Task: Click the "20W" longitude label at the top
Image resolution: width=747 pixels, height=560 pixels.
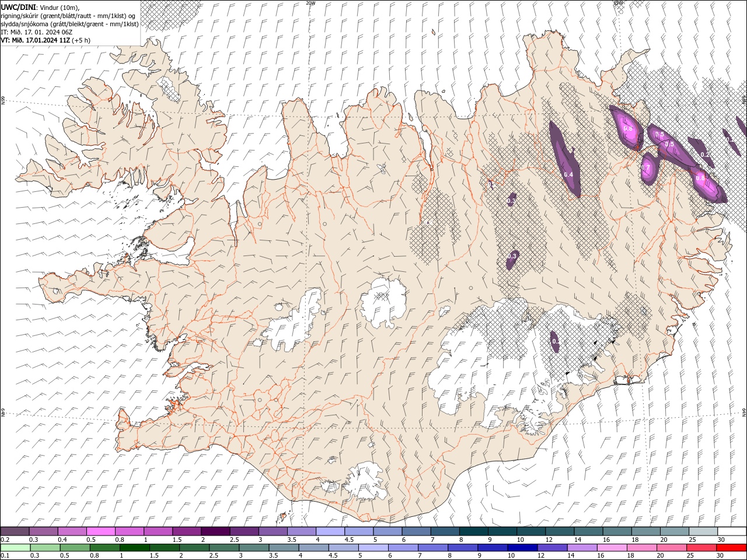Action: pos(310,3)
